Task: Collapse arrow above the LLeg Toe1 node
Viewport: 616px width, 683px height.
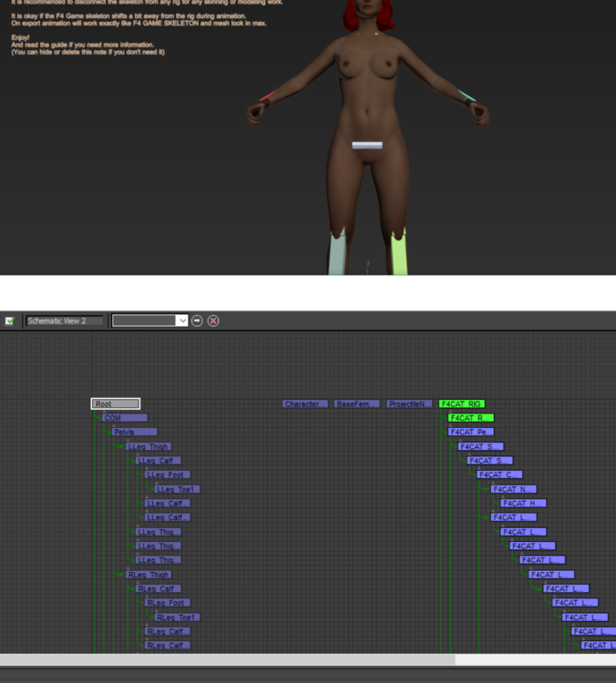Action: tap(156, 484)
